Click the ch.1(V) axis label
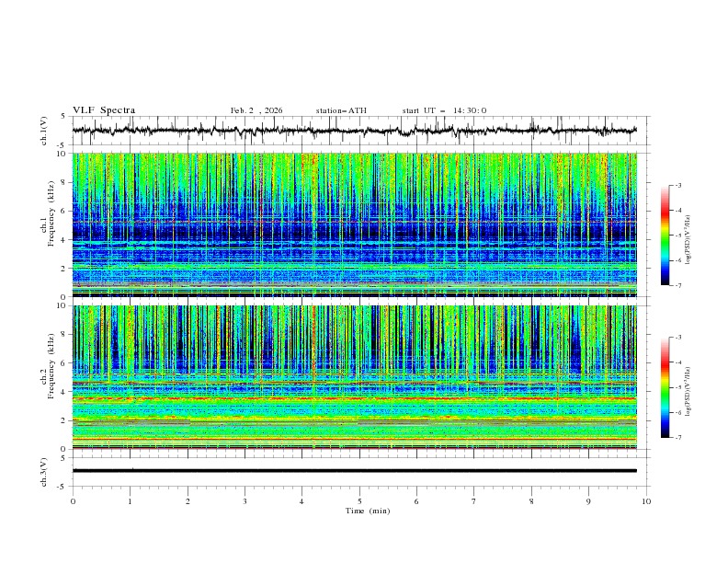728x563 pixels. point(45,131)
